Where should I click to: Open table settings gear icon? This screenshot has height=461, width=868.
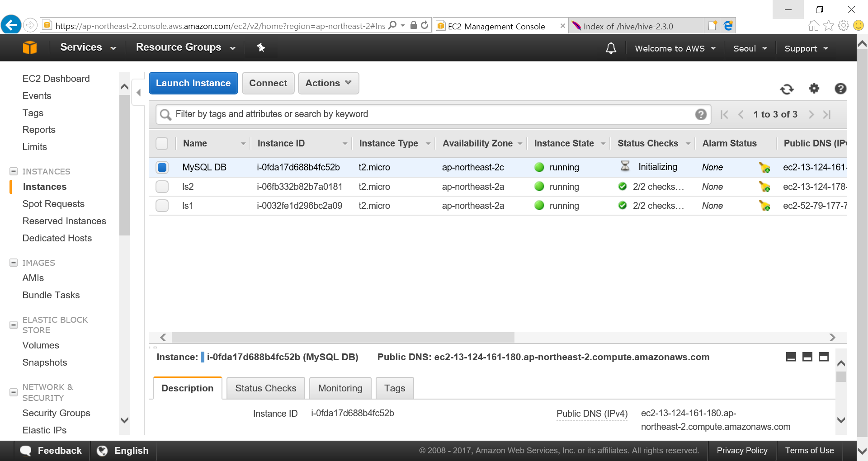click(x=814, y=89)
